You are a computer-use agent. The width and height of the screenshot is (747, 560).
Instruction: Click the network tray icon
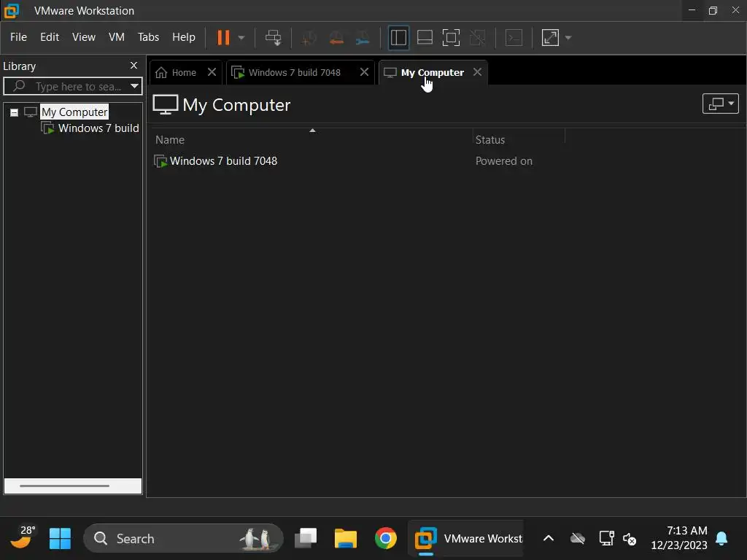[606, 539]
